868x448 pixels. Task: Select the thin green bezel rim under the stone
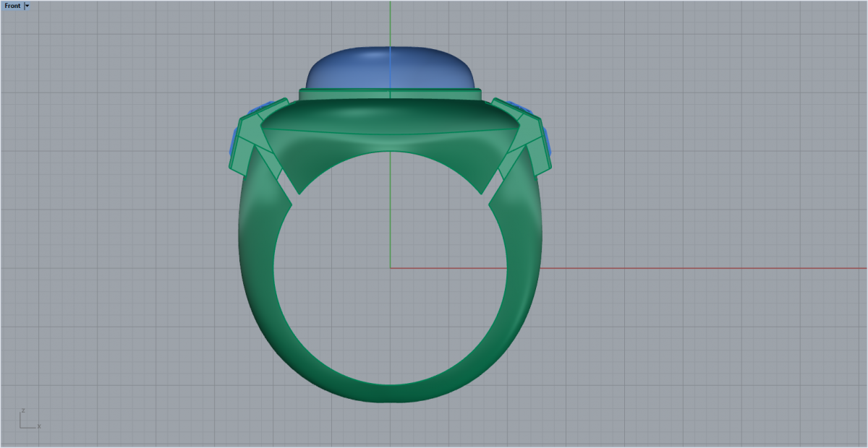coord(391,93)
